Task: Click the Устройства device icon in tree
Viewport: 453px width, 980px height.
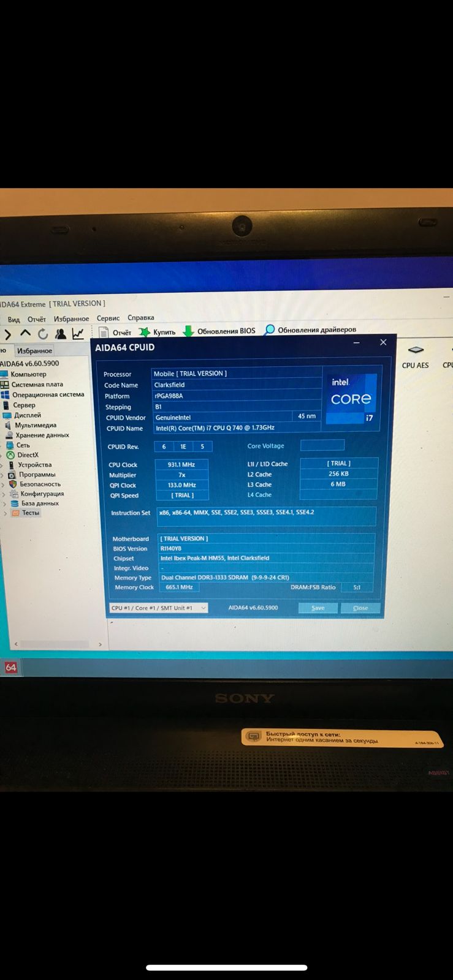Action: pyautogui.click(x=11, y=464)
